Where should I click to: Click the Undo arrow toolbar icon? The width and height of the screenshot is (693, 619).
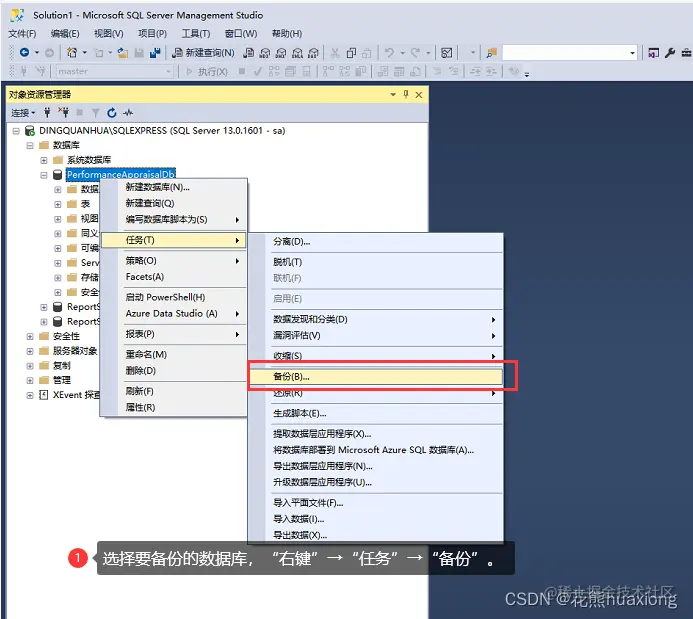[389, 53]
